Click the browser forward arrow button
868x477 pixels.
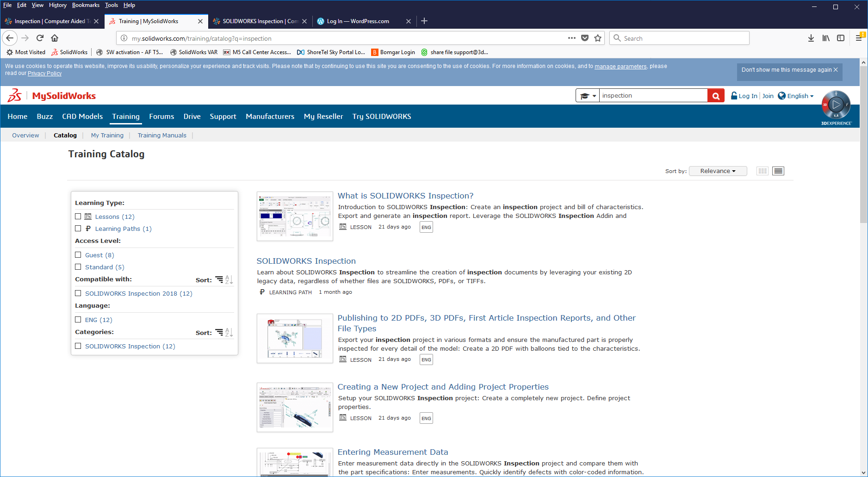tap(25, 38)
